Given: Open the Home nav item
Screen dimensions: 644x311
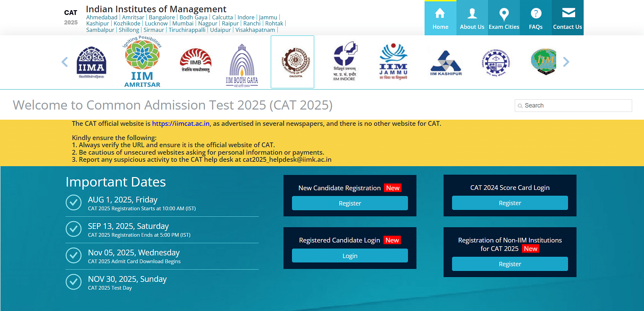Looking at the screenshot, I should click(440, 18).
